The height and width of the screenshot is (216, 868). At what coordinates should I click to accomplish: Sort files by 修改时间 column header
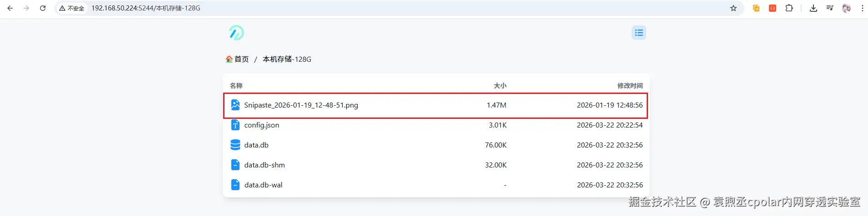click(630, 85)
